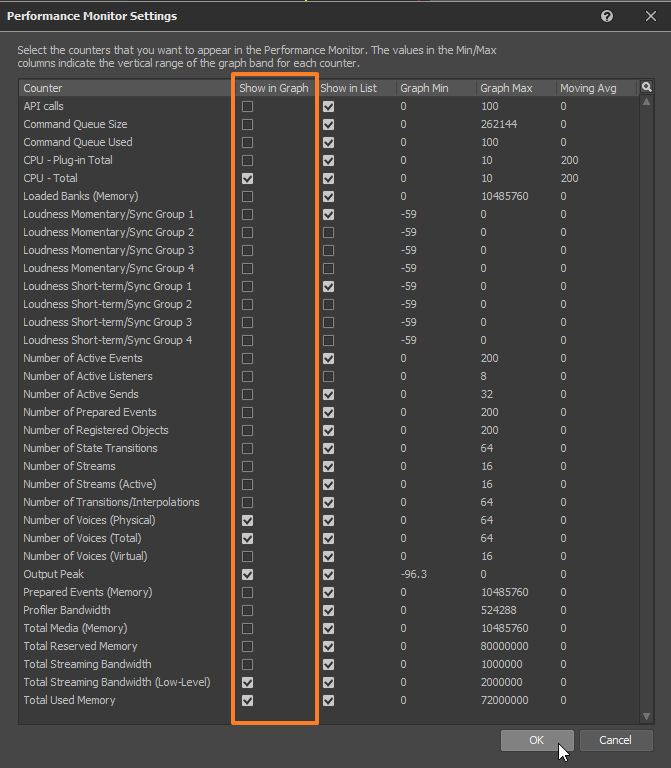Click Moving Avg value for CPU - Plug-in Total
This screenshot has width=671, height=768.
(569, 160)
